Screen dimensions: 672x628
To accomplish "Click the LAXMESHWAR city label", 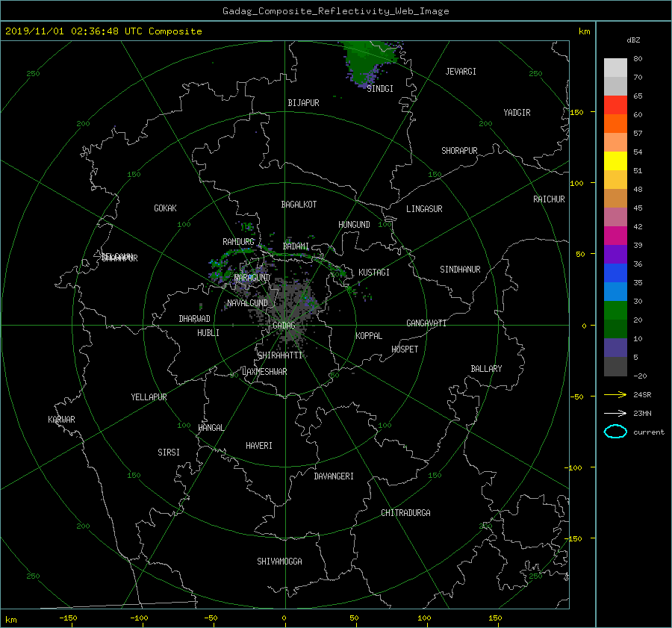I will pyautogui.click(x=264, y=372).
